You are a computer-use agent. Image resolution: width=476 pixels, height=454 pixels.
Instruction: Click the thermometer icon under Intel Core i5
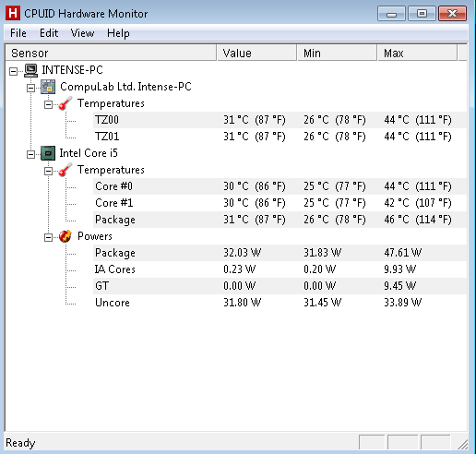pyautogui.click(x=65, y=170)
